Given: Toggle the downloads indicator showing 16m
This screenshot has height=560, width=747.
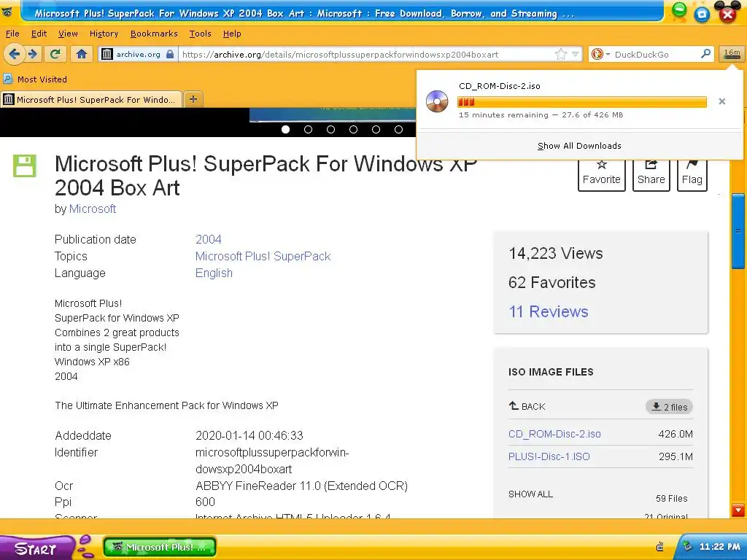Looking at the screenshot, I should (x=732, y=54).
